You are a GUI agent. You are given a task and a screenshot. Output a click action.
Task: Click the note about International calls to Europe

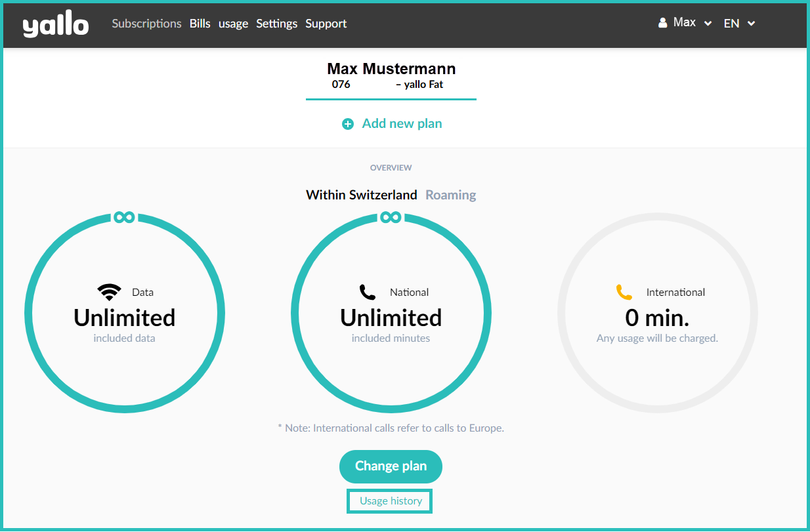(391, 428)
